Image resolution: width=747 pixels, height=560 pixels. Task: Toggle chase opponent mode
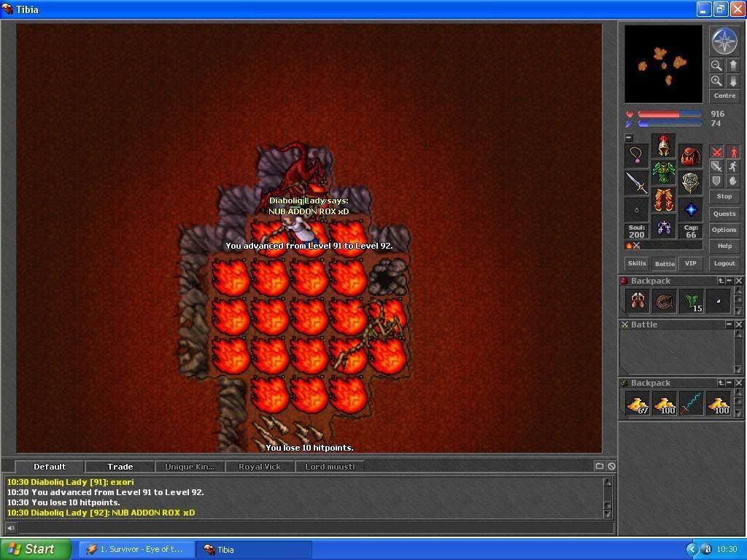[x=733, y=166]
